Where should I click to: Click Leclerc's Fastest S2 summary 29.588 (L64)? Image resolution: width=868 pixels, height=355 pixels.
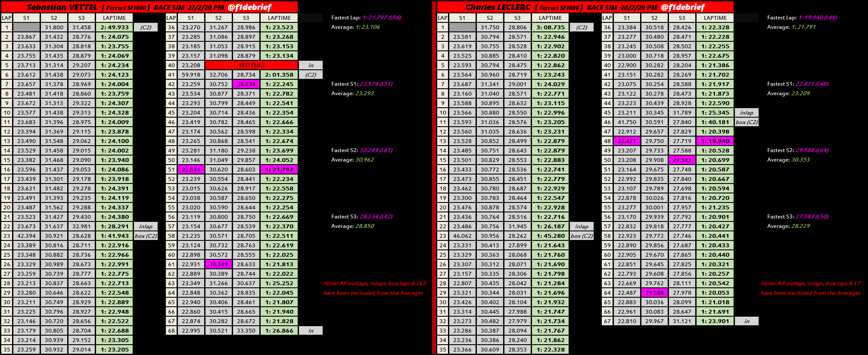[812, 150]
